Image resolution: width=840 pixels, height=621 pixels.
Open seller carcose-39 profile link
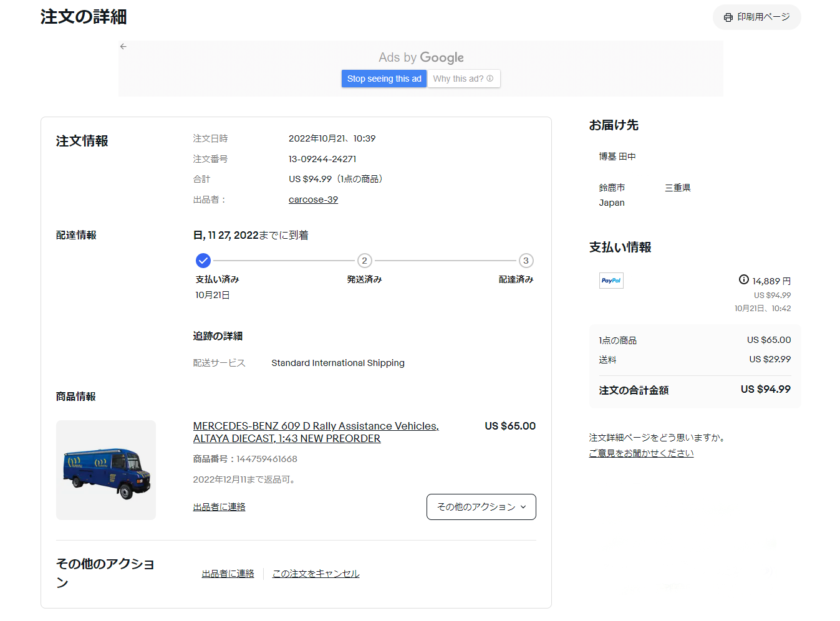point(313,200)
